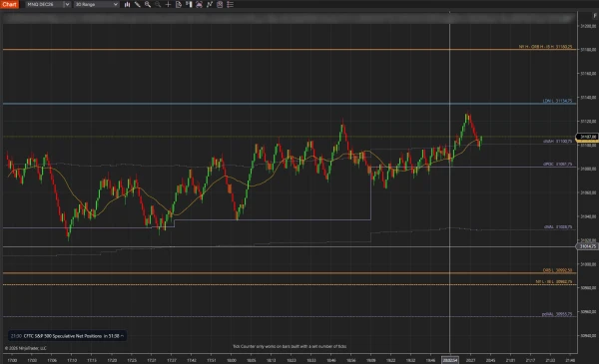Click the dPOC level label
Screen dimensions: 599x364
[557, 165]
